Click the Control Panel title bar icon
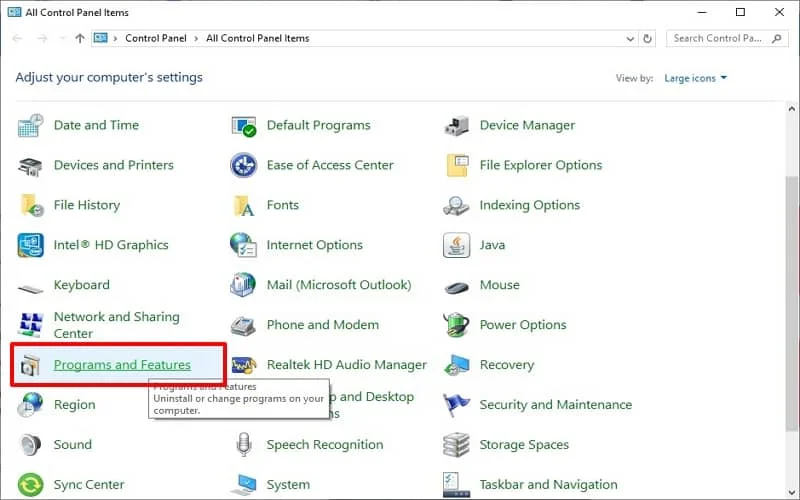This screenshot has height=500, width=800. point(14,12)
